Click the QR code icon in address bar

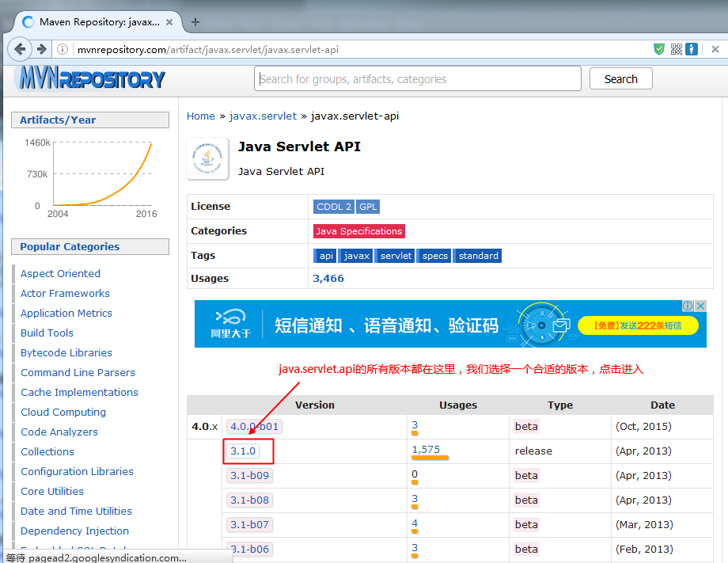[x=676, y=49]
